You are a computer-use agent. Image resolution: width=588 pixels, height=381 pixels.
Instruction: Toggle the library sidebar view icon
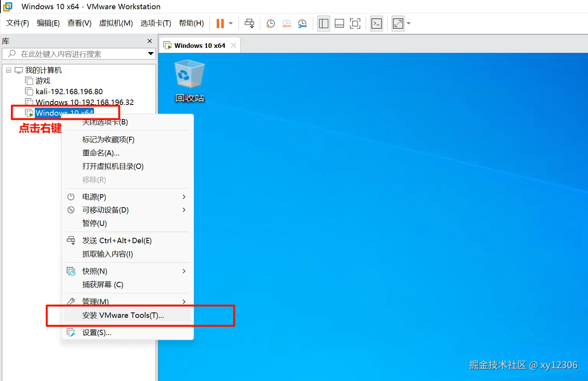point(324,23)
